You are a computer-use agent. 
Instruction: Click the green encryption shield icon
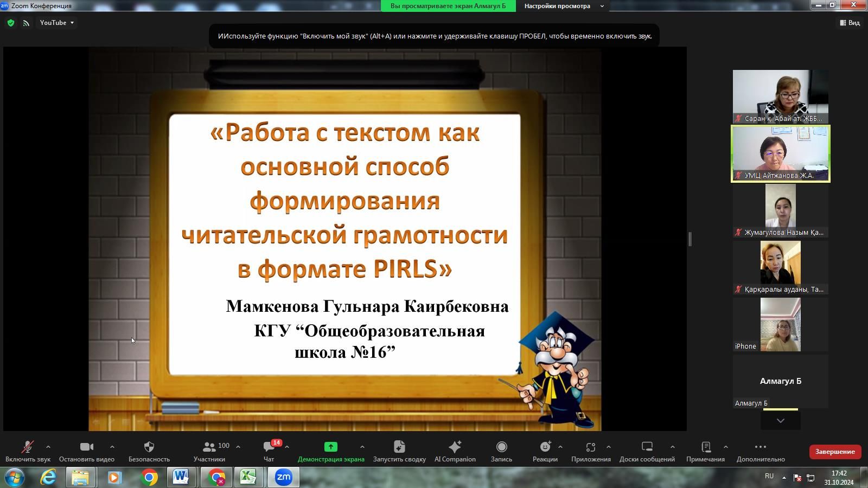[10, 23]
